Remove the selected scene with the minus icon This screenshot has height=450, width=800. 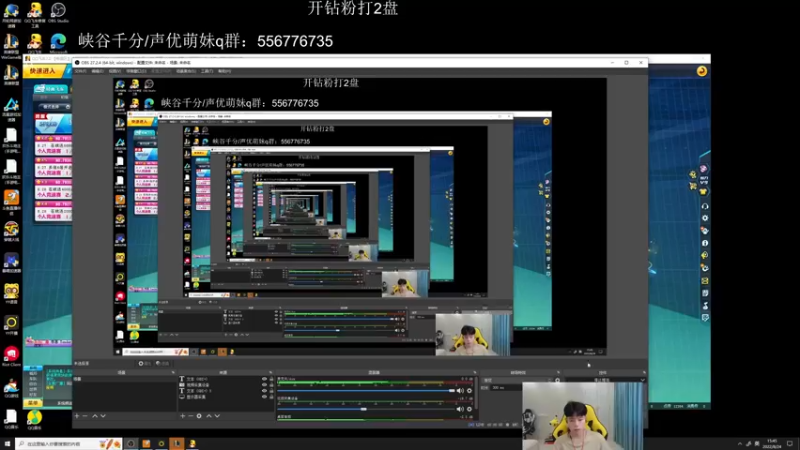click(x=85, y=416)
